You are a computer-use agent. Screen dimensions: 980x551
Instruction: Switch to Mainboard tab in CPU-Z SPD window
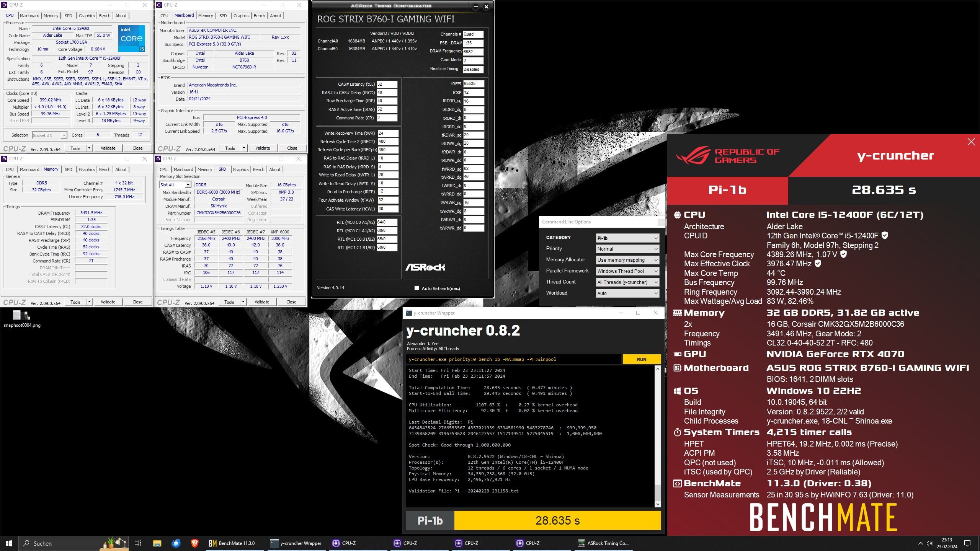pos(183,170)
